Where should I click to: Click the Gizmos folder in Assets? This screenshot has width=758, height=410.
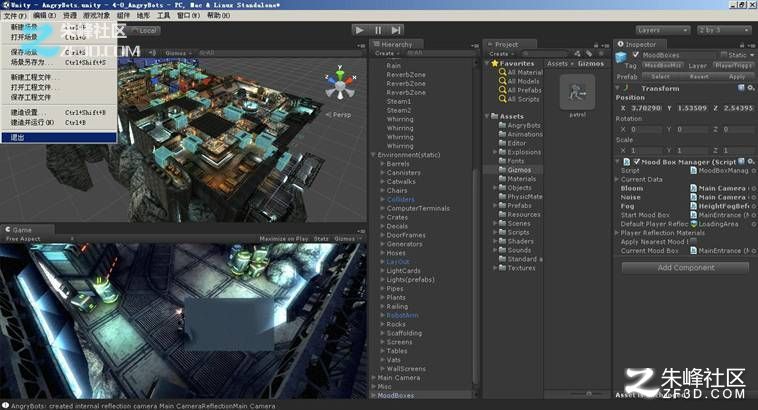pos(515,170)
